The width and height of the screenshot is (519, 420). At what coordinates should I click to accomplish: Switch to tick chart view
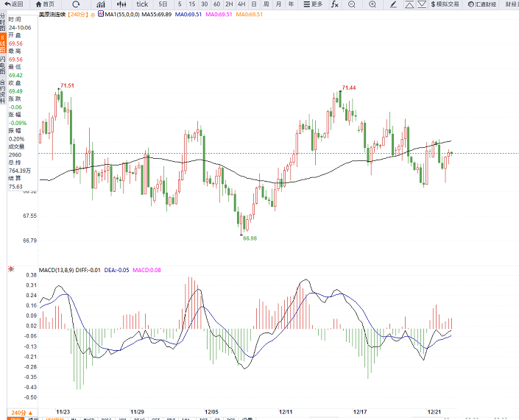click(142, 4)
